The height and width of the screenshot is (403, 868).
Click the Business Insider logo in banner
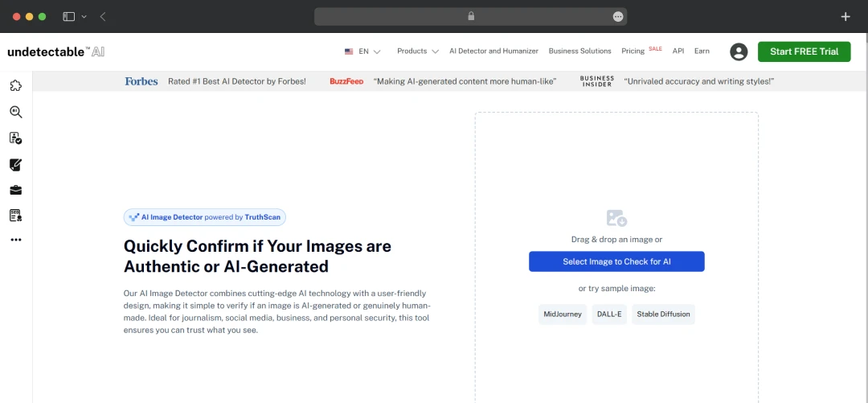coord(596,81)
